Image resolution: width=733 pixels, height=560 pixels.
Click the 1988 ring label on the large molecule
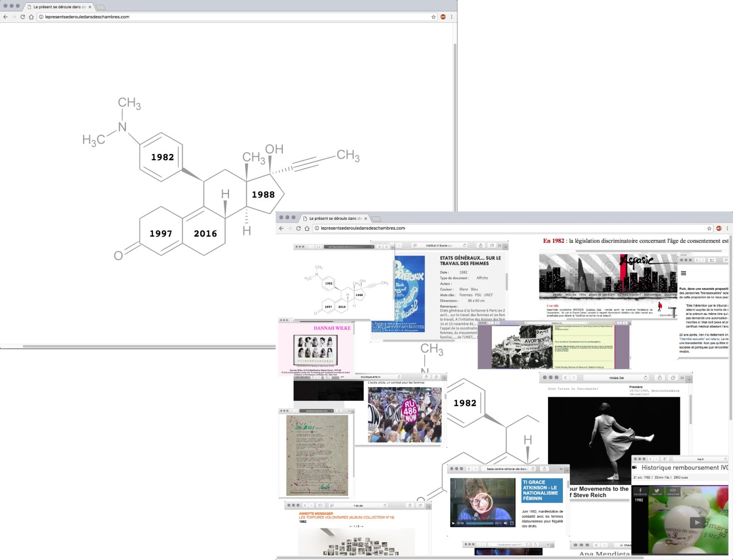[x=263, y=195]
